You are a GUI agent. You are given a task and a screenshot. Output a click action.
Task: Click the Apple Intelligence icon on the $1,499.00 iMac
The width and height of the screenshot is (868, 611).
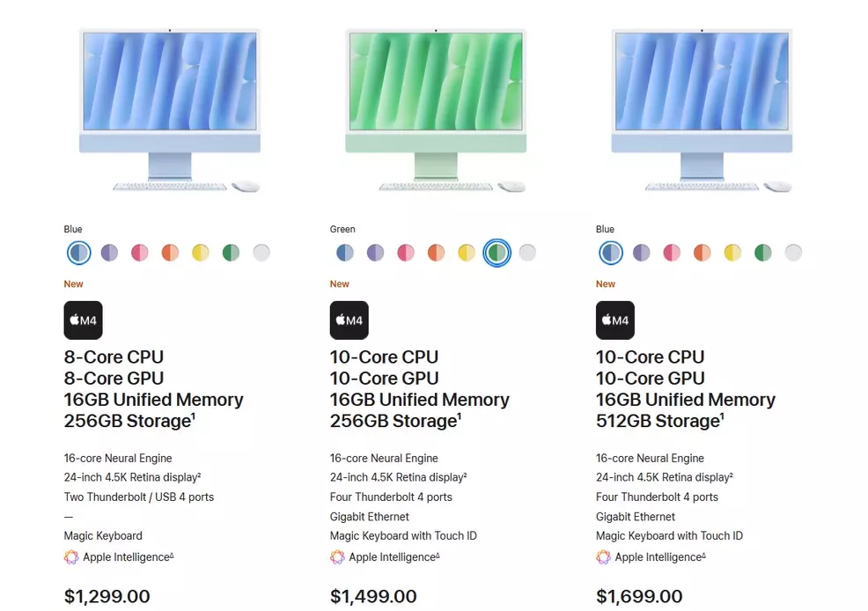pos(337,557)
